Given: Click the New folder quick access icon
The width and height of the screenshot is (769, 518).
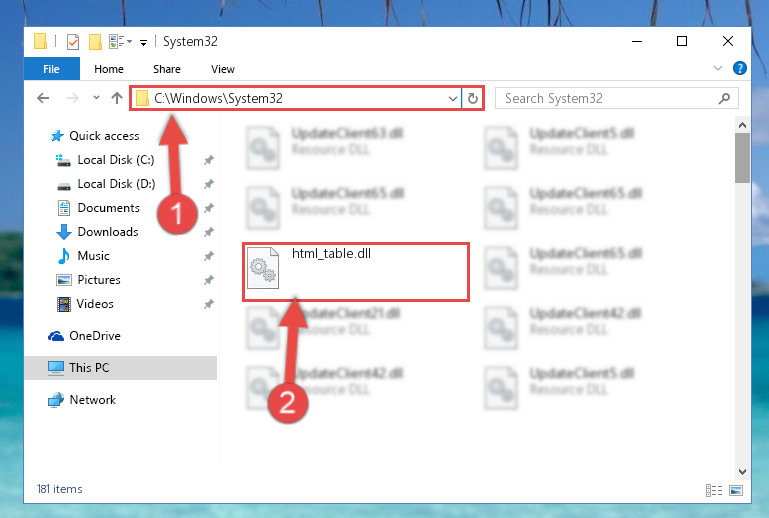Looking at the screenshot, I should (95, 42).
